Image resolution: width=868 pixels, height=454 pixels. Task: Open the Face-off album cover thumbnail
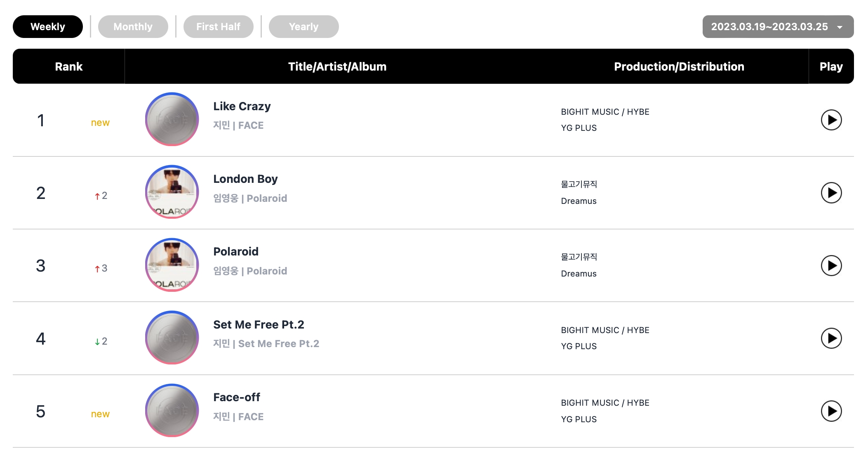click(x=172, y=410)
